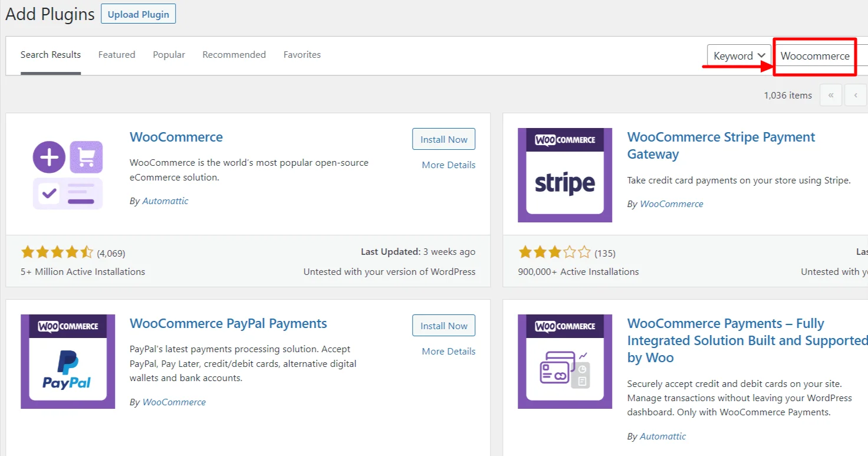868x456 pixels.
Task: Click Untested with your version of WordPress
Action: tap(389, 272)
